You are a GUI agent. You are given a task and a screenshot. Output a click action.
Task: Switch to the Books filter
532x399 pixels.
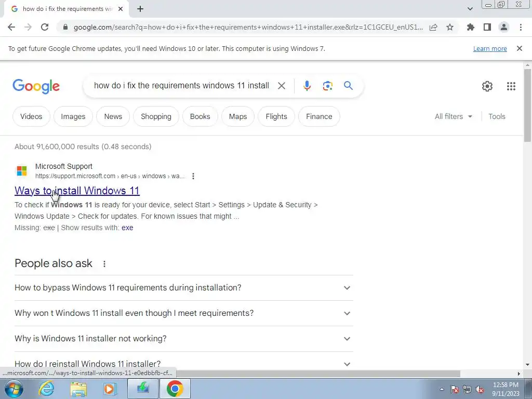click(200, 116)
